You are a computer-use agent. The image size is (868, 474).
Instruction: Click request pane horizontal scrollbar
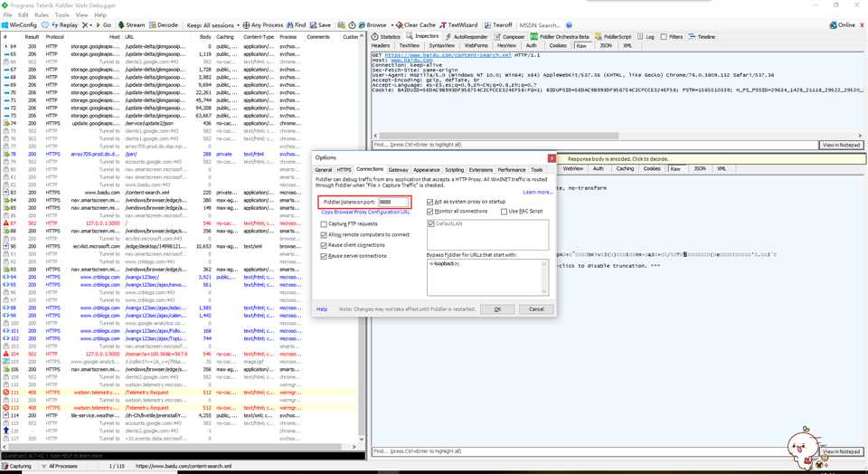[x=498, y=136]
